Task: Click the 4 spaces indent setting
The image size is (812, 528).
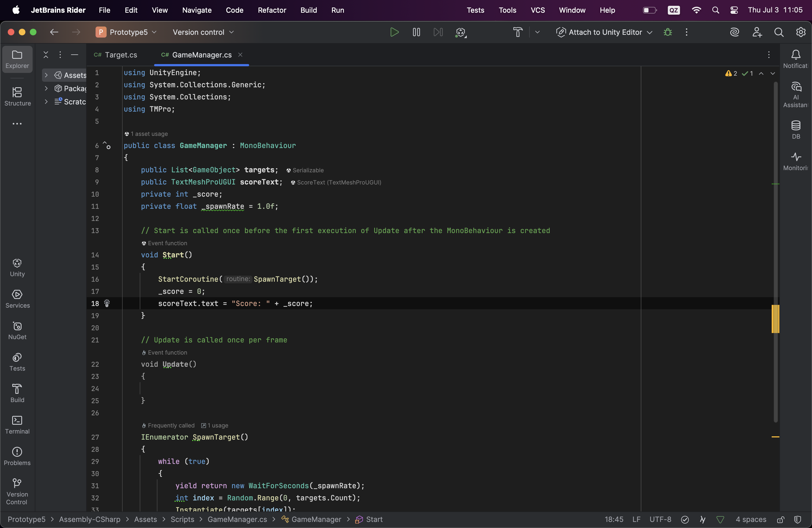Action: 751,519
